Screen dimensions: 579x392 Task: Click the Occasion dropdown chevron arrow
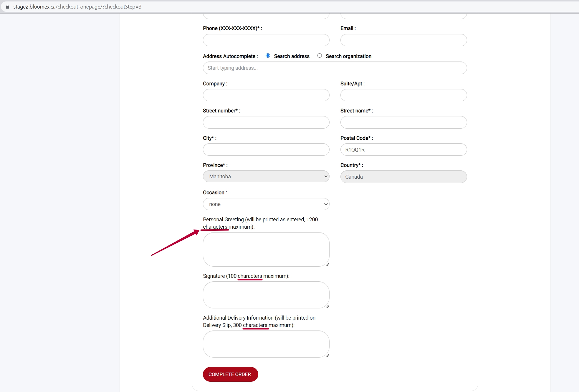coord(326,204)
